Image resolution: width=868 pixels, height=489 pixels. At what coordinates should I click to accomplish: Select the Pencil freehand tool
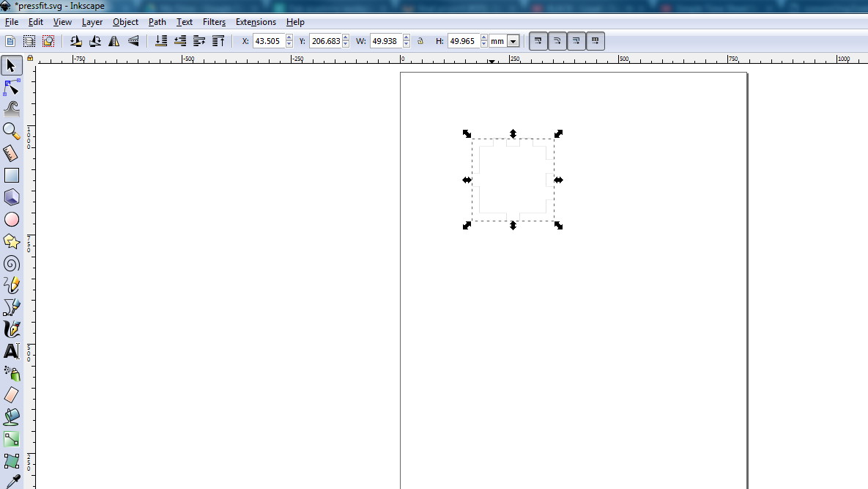click(11, 285)
